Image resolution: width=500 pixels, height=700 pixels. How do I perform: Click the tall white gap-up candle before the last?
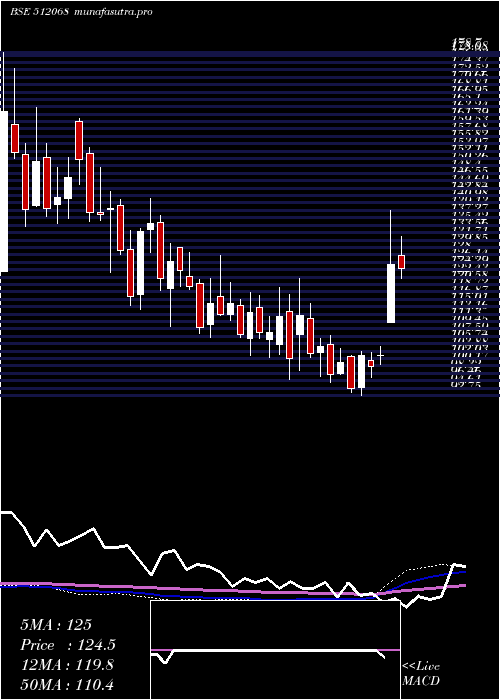(391, 293)
